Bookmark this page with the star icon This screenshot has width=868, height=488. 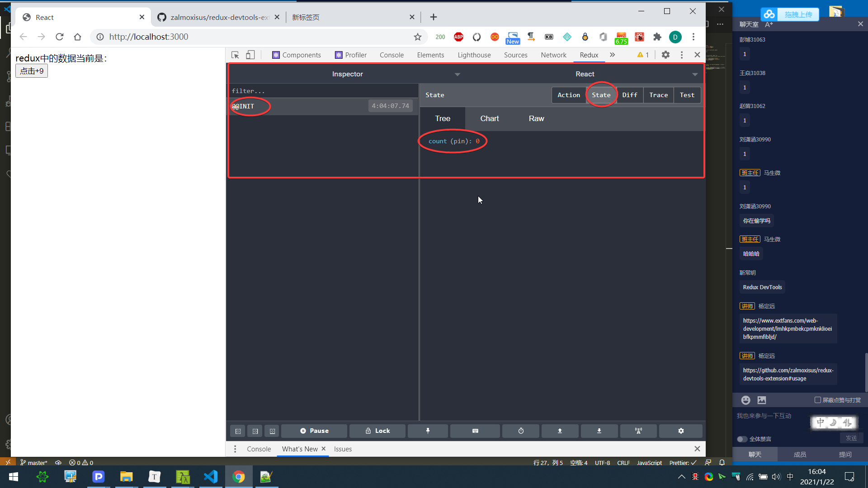point(418,37)
